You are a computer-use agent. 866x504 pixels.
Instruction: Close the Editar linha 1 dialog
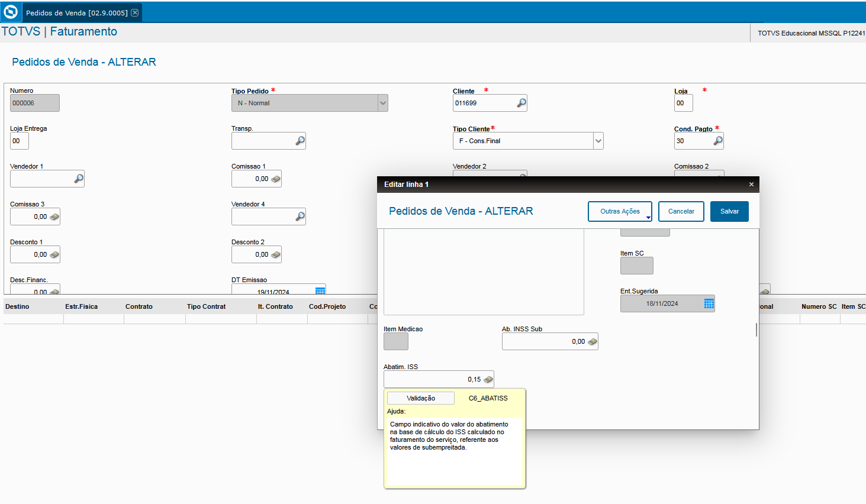[751, 185]
